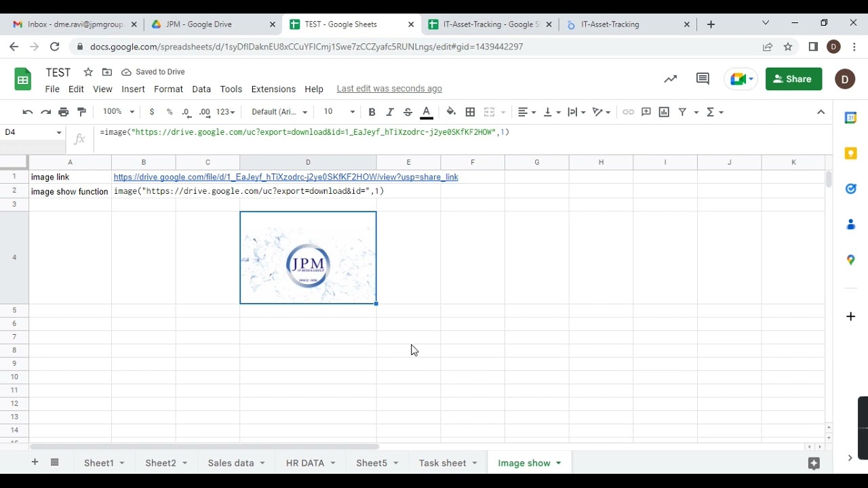The image size is (868, 488).
Task: Insert link using chain icon
Action: (x=629, y=112)
